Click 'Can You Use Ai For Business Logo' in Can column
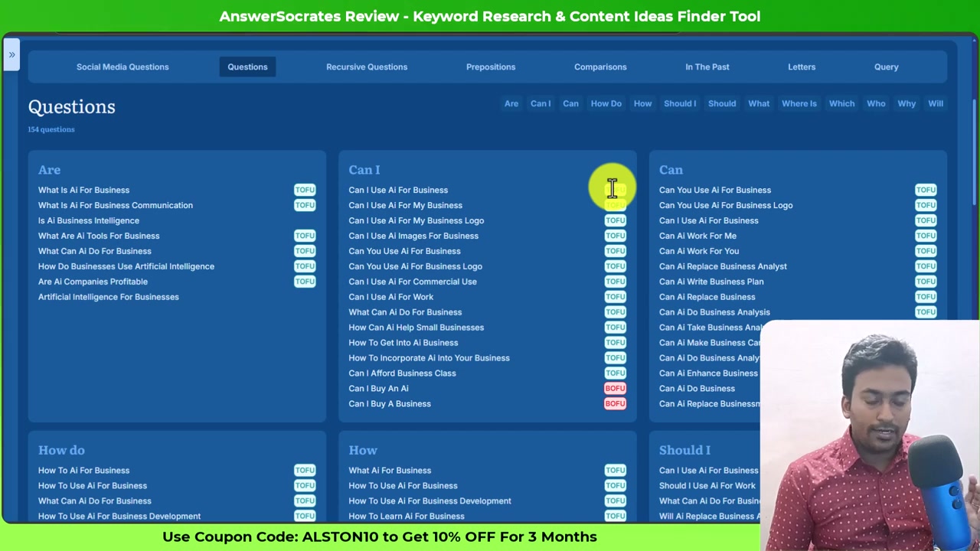This screenshot has width=980, height=551. [x=726, y=205]
